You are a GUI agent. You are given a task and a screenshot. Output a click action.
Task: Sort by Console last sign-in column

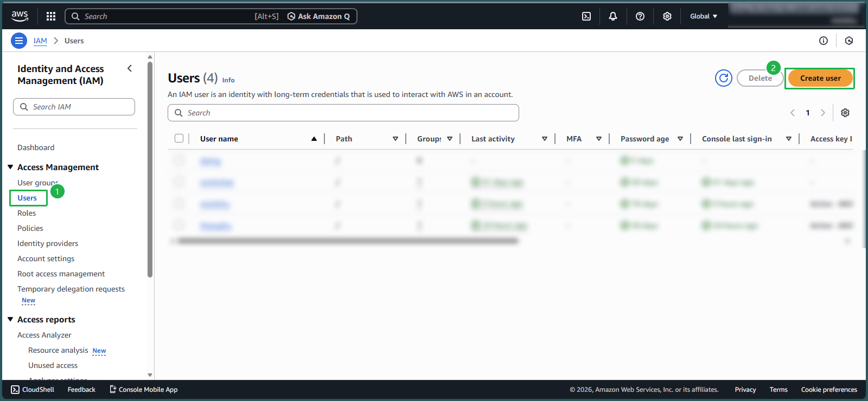789,139
